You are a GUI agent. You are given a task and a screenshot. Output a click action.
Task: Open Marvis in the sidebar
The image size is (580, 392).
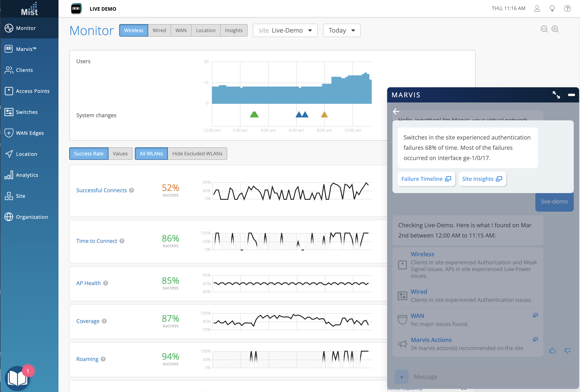pyautogui.click(x=26, y=49)
